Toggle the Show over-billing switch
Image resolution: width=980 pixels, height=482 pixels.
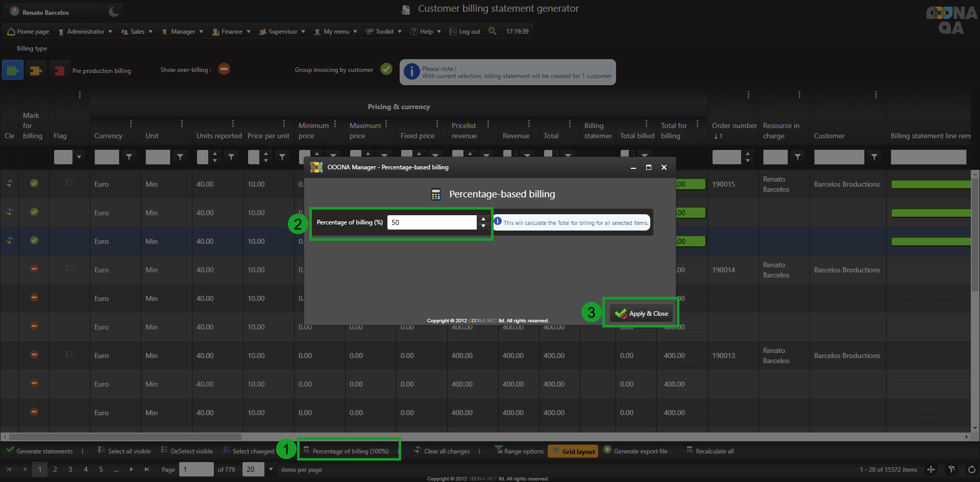[x=224, y=69]
